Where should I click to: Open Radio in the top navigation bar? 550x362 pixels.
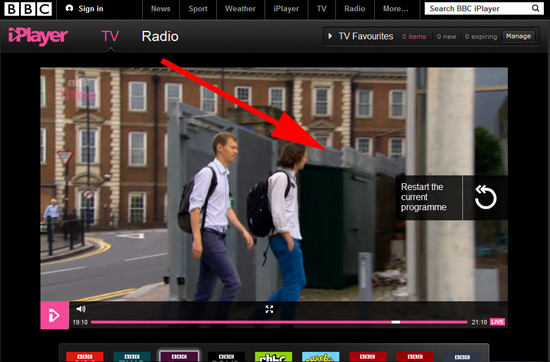pos(355,9)
